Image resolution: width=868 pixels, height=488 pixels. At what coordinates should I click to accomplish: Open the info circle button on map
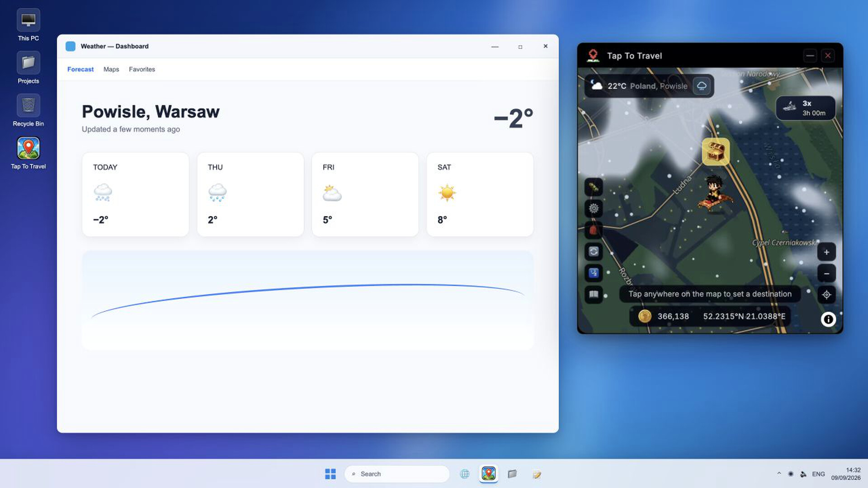click(x=828, y=319)
